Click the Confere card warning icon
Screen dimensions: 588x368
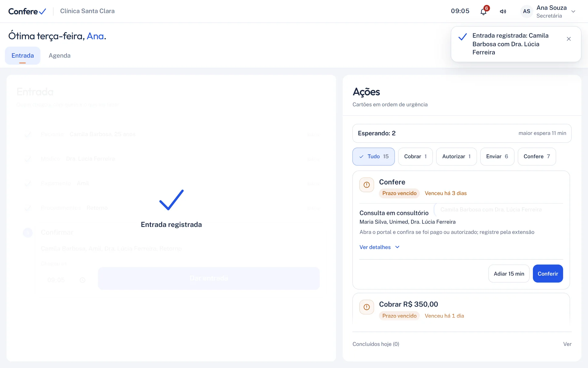click(367, 185)
